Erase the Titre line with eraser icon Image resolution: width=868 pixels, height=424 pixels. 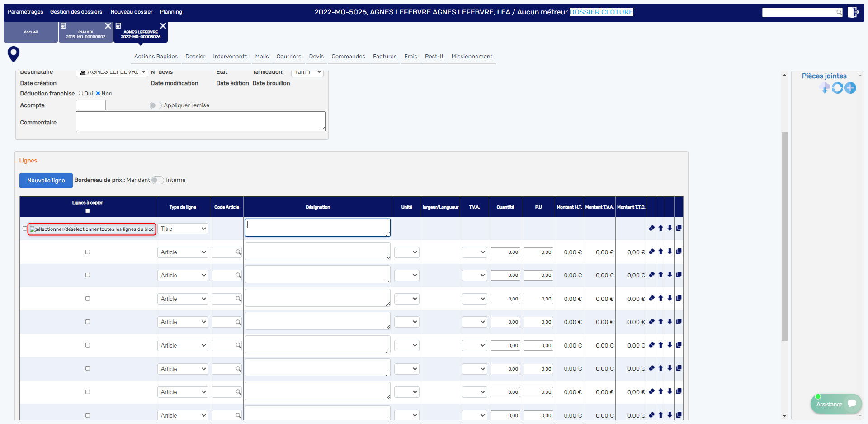pyautogui.click(x=651, y=228)
